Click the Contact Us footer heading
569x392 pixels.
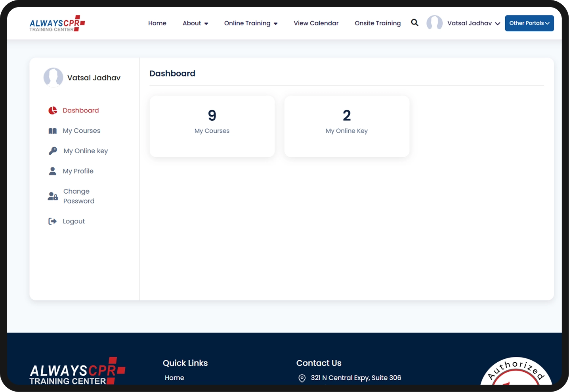319,363
